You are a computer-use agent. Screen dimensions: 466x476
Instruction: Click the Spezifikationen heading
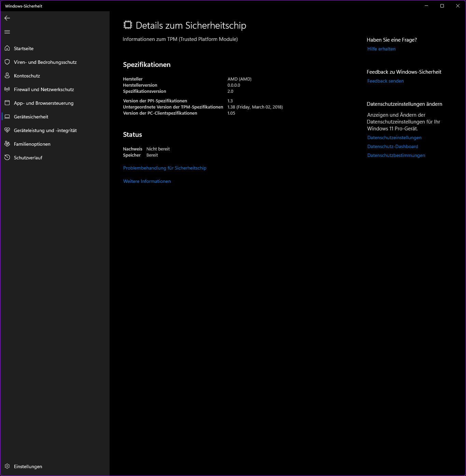(147, 64)
